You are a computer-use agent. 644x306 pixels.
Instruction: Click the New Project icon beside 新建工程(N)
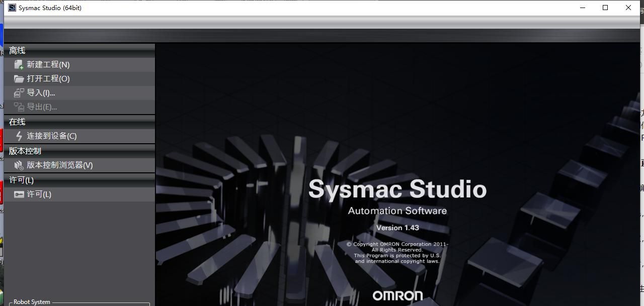pyautogui.click(x=19, y=65)
